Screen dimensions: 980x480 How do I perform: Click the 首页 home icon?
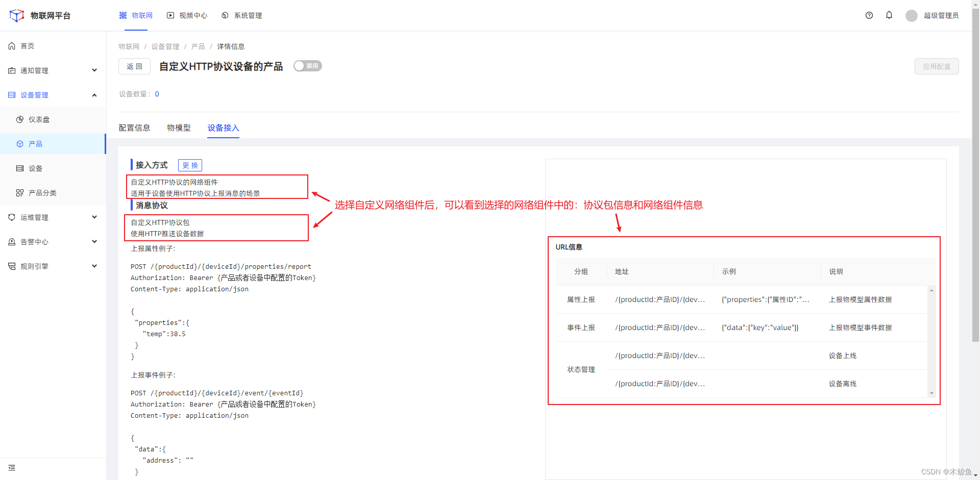click(x=12, y=46)
